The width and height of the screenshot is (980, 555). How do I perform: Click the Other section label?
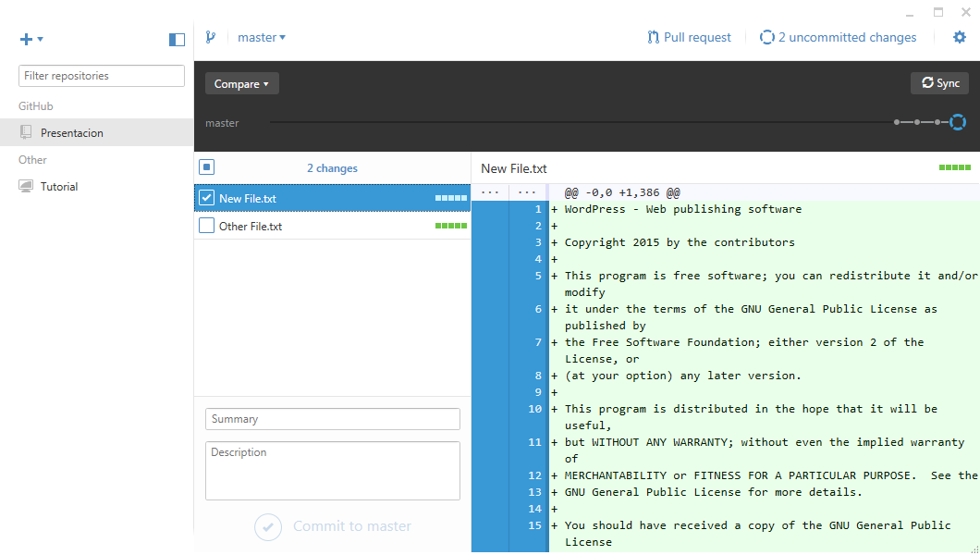click(x=32, y=159)
